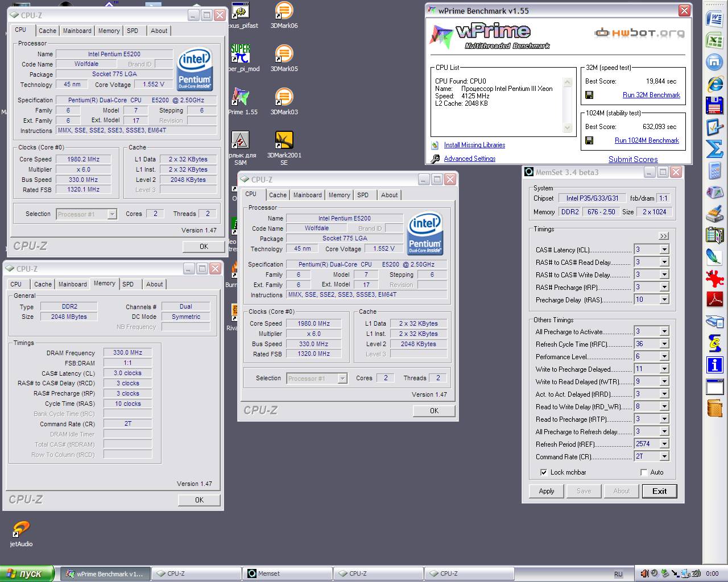Enable the Auto checkbox in MemSet
728x582 pixels.
click(644, 472)
